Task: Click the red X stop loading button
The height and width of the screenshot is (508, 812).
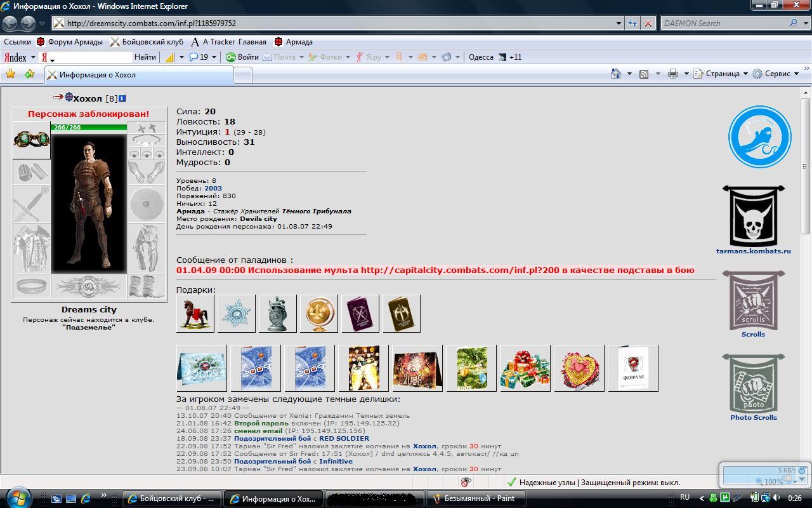Action: coord(648,23)
